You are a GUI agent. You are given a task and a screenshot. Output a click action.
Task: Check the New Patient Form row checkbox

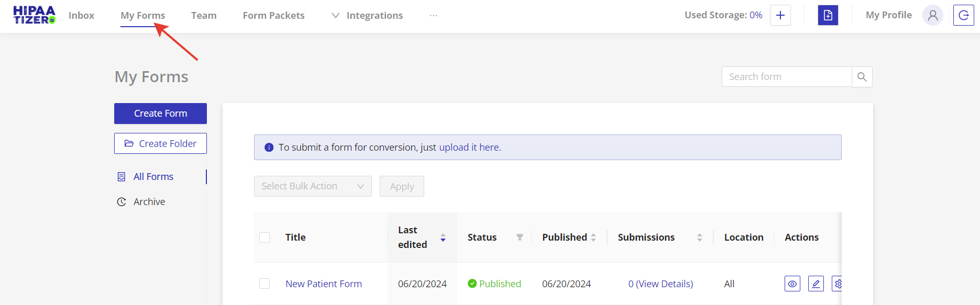click(x=265, y=284)
